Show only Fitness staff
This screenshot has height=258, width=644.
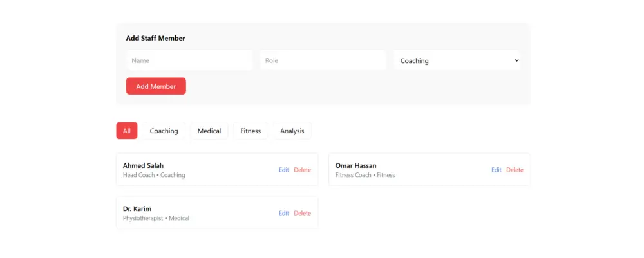[251, 131]
